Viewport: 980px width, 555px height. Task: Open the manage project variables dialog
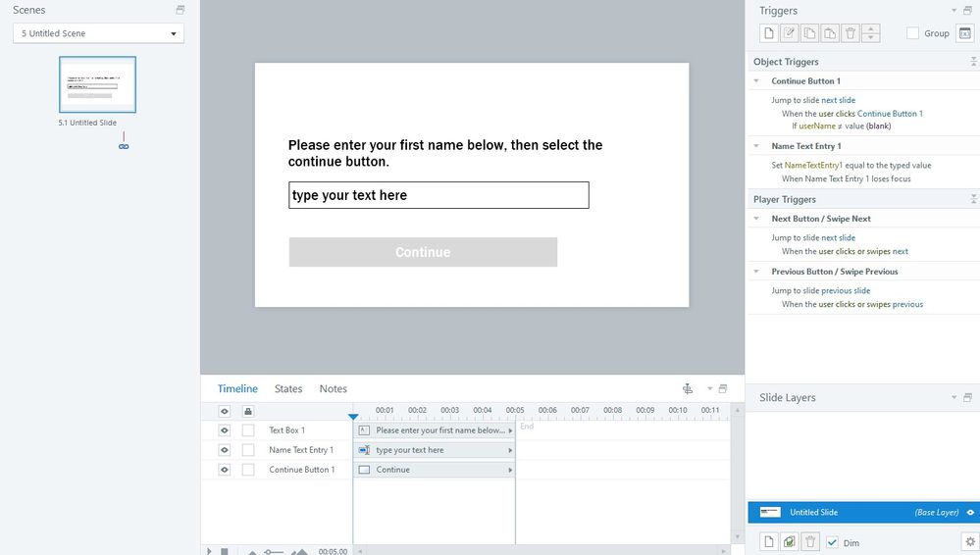[x=965, y=33]
